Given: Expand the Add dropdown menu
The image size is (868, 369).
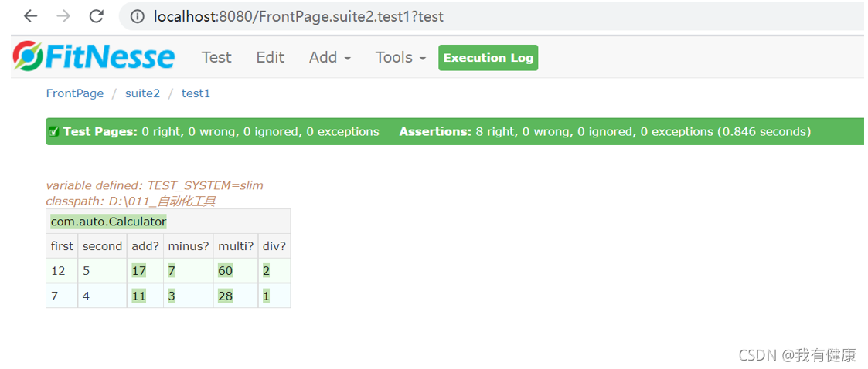Looking at the screenshot, I should coord(329,57).
